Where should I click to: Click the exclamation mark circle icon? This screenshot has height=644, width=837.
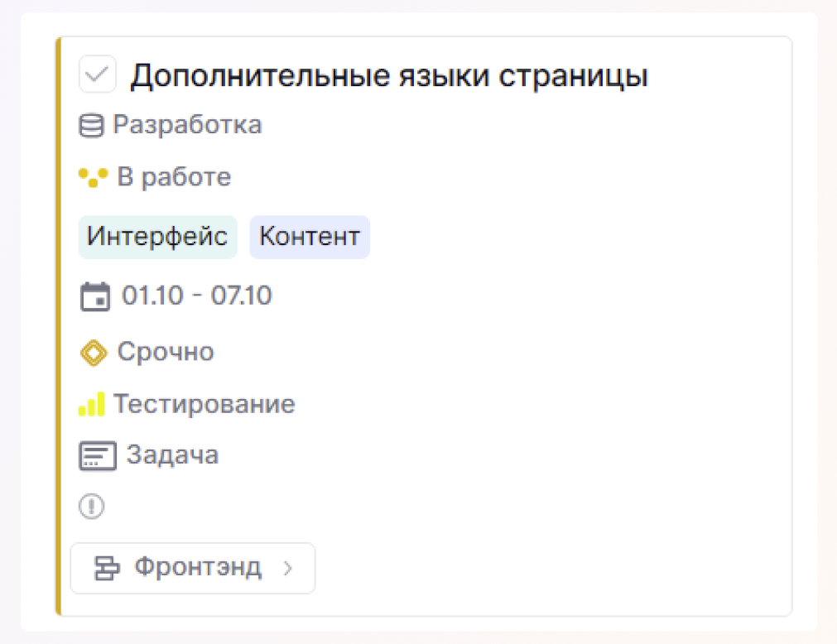tap(91, 506)
